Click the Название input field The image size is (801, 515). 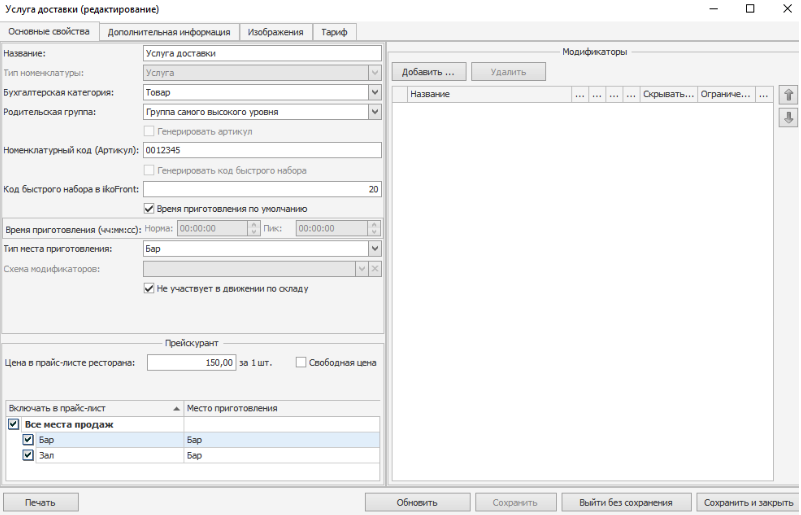(x=262, y=53)
